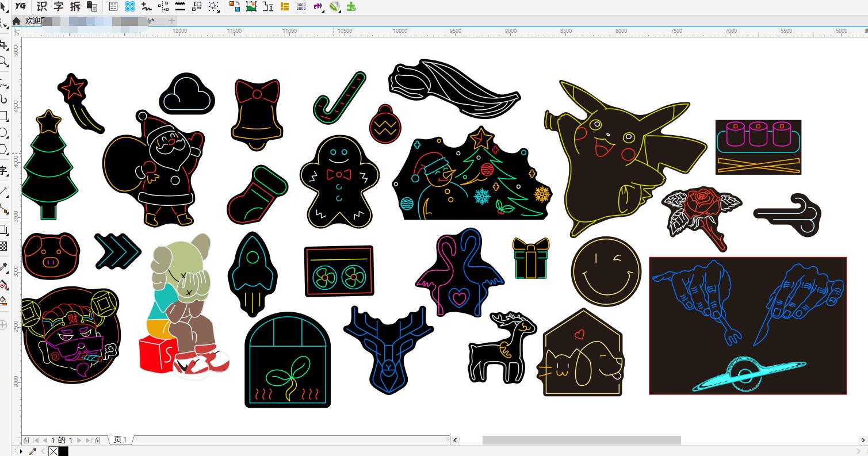
Task: Go to the first page
Action: (x=36, y=440)
